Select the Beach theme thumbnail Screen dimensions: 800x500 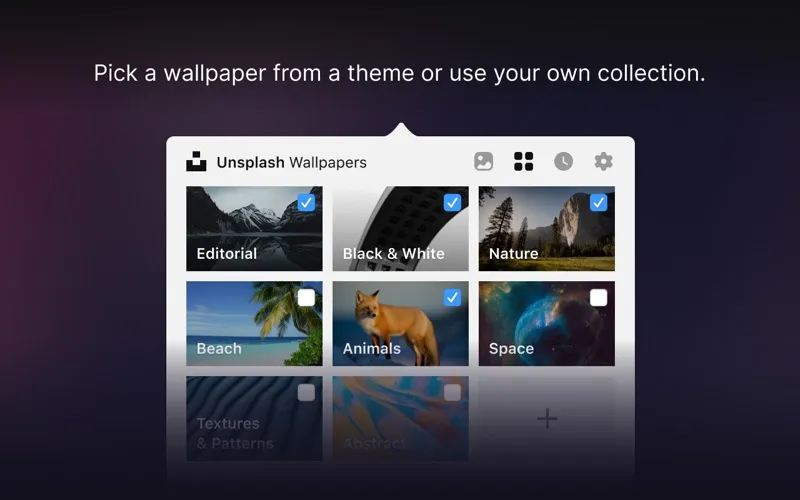(254, 323)
